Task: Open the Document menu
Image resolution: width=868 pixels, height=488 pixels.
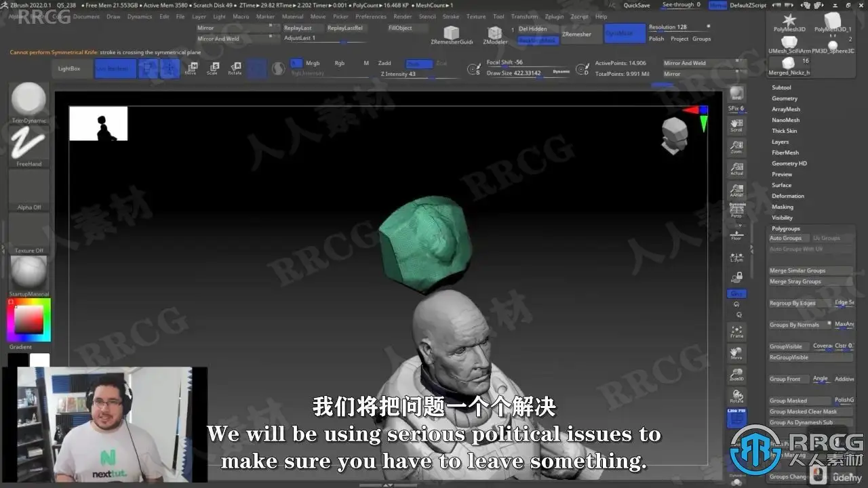Action: 86,16
